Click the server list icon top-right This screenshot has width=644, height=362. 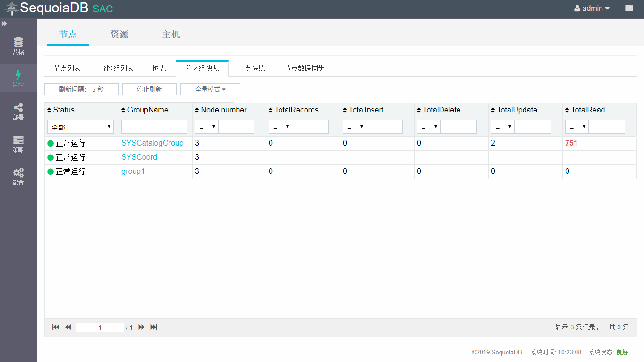[629, 8]
